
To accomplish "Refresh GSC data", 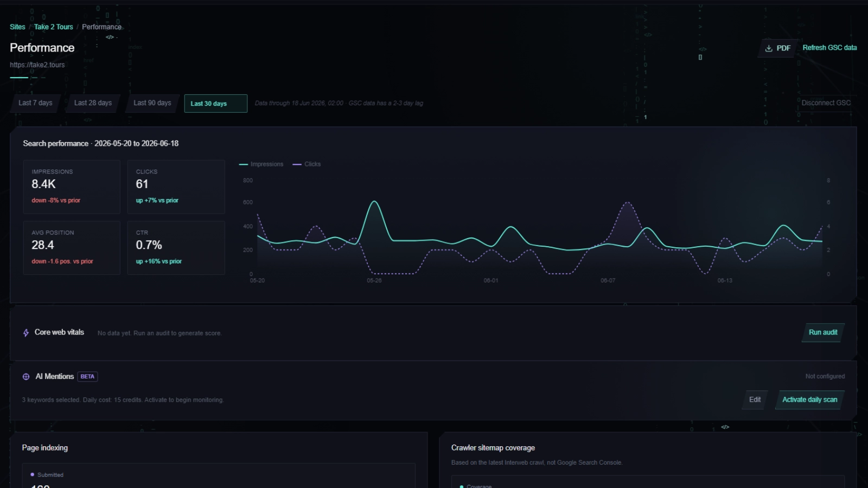I will point(829,48).
